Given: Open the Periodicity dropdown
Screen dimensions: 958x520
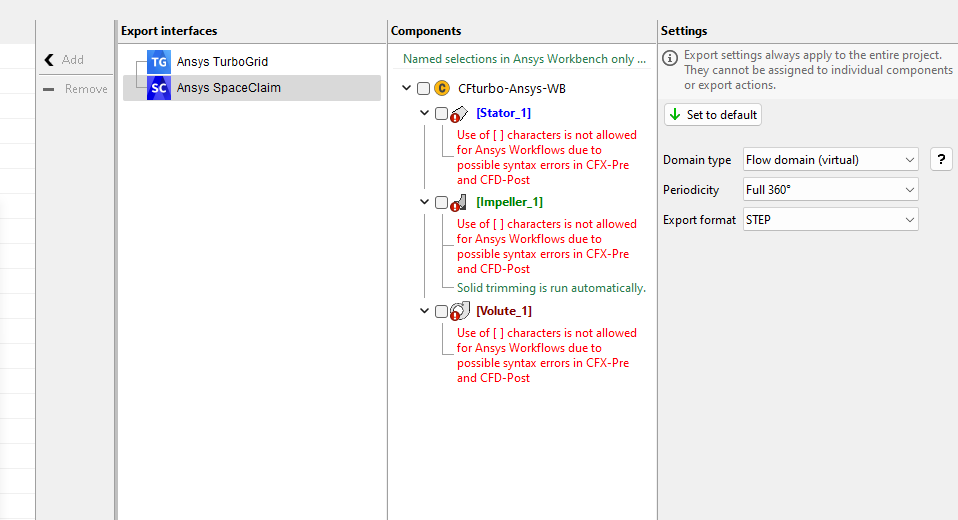Looking at the screenshot, I should click(830, 190).
